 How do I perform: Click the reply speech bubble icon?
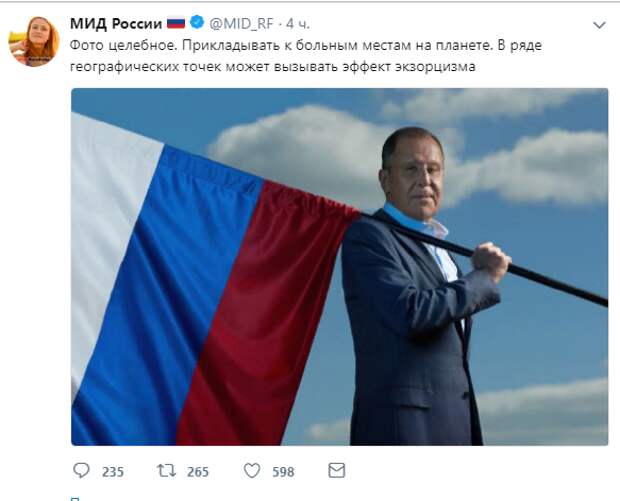[x=81, y=471]
